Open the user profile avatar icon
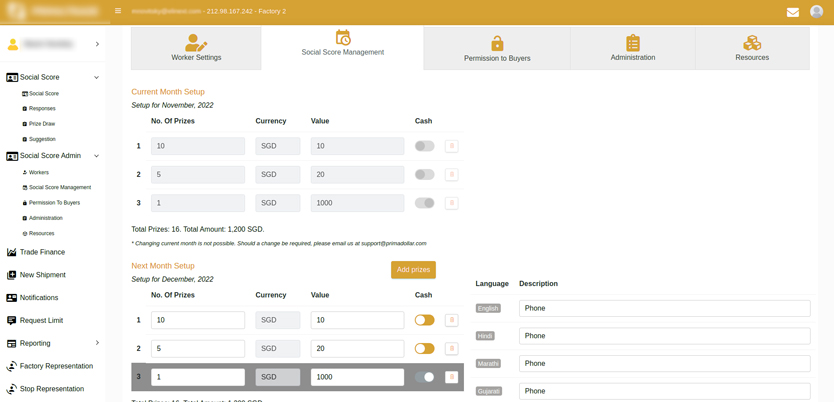Screen dimensions: 834x402 coord(816,12)
